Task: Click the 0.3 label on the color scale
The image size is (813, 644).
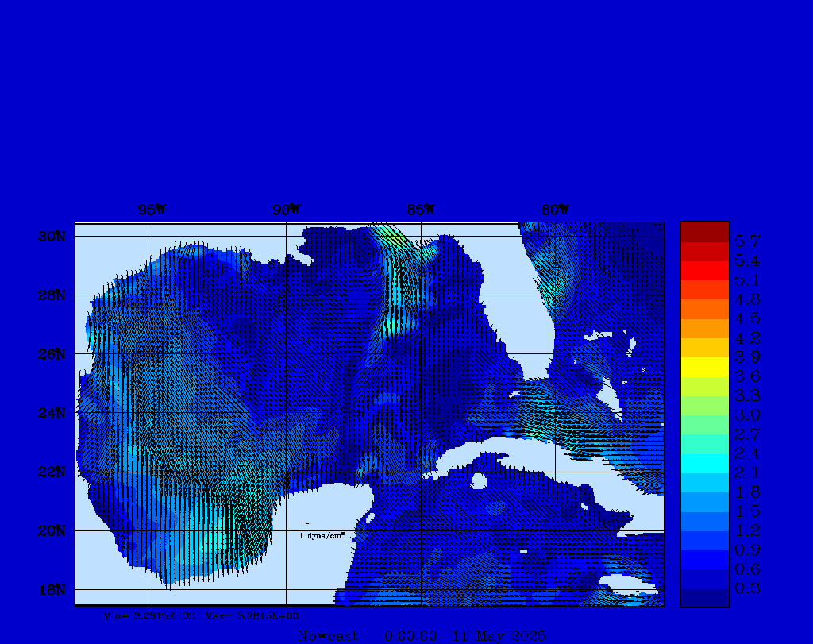Action: pos(747,588)
